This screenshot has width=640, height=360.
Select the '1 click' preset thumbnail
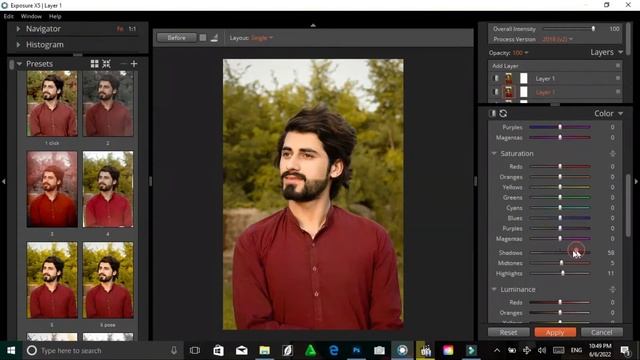tap(52, 104)
